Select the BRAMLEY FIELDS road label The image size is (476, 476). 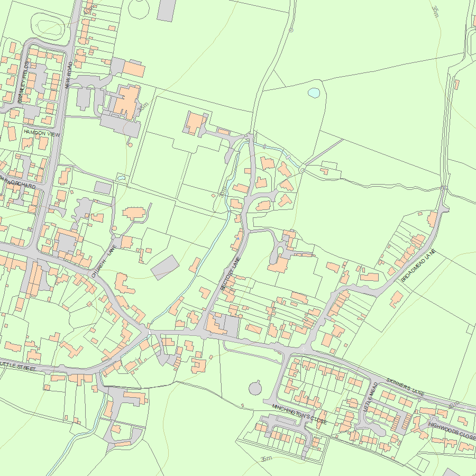pos(24,82)
